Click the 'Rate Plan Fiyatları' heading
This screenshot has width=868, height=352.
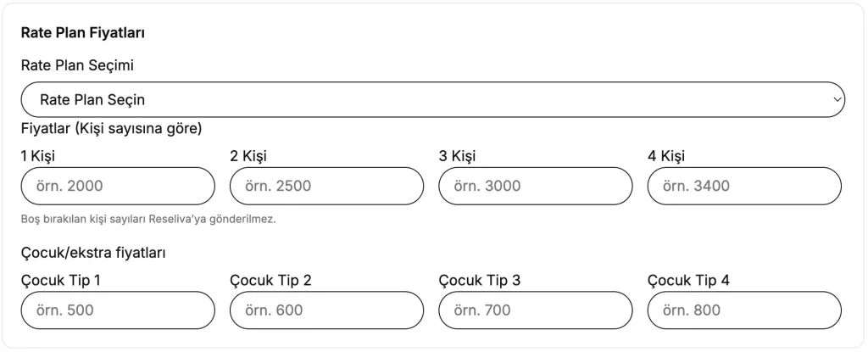82,33
